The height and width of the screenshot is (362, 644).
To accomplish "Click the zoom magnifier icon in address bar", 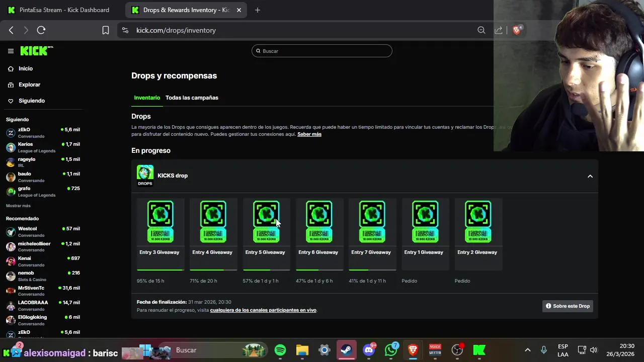I will 481,30.
